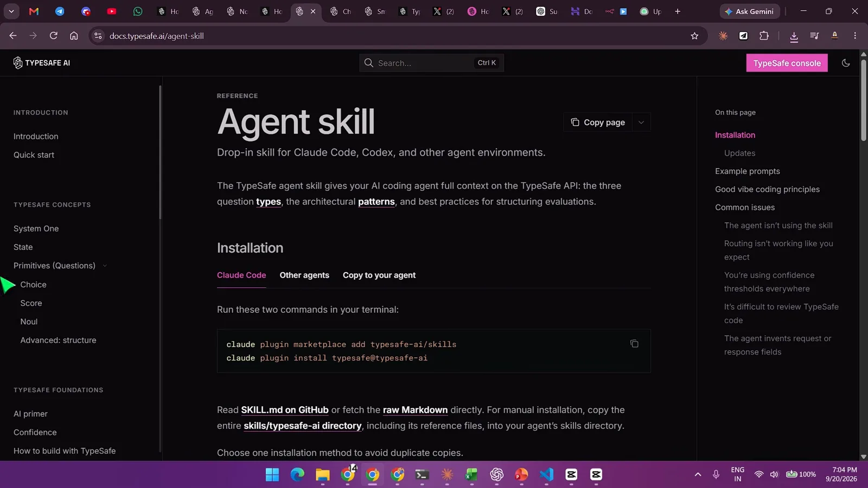Expand the Copy page dropdown arrow
This screenshot has height=488, width=868.
coord(641,123)
